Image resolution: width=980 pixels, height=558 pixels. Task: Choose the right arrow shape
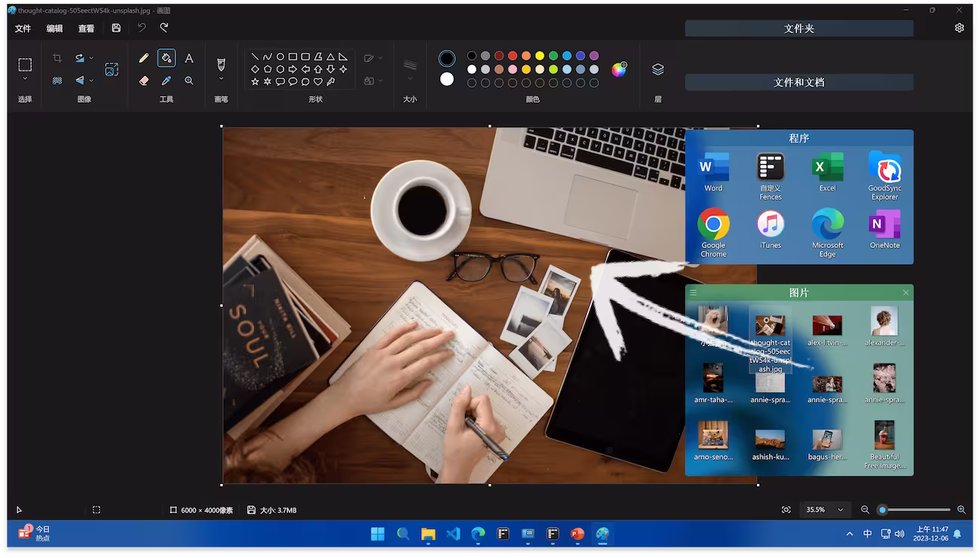(x=293, y=69)
